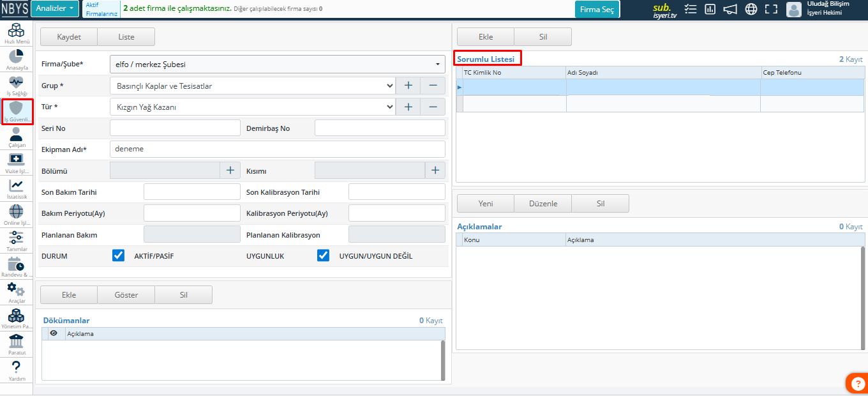Click the Açıklamalar list scrollbar
Screen dimensions: 868x396
(863, 297)
